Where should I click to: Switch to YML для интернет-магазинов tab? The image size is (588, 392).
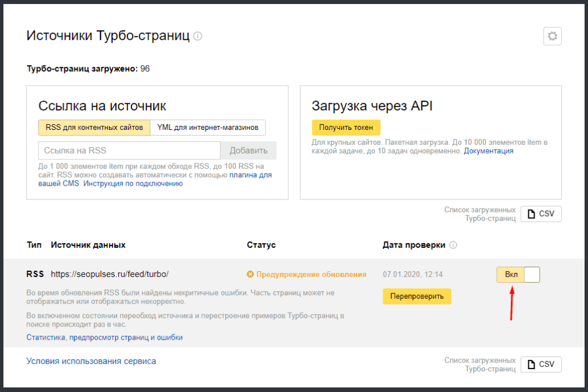pos(208,127)
